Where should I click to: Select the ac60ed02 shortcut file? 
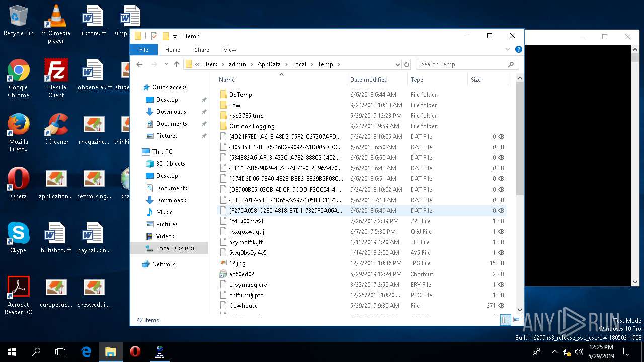coord(242,274)
